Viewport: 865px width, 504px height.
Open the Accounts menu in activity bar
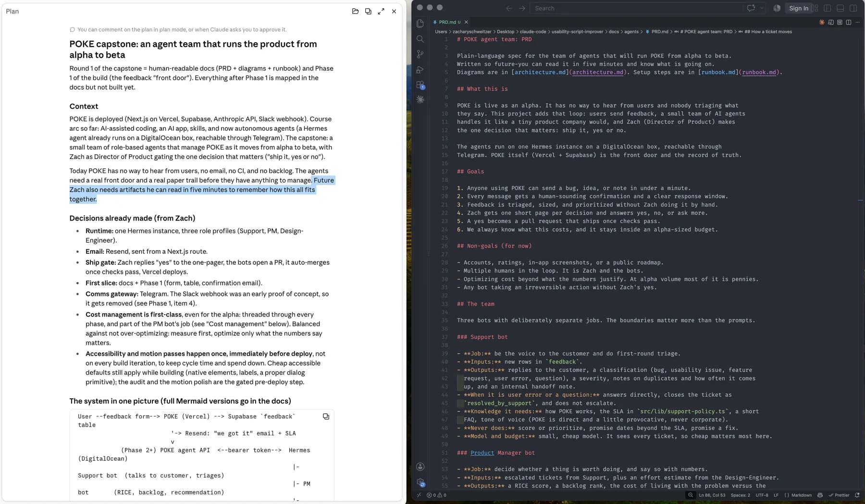[x=420, y=467]
